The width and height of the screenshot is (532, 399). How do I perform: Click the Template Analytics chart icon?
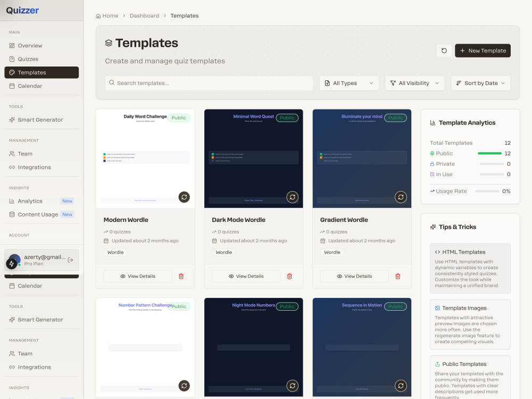coord(433,123)
